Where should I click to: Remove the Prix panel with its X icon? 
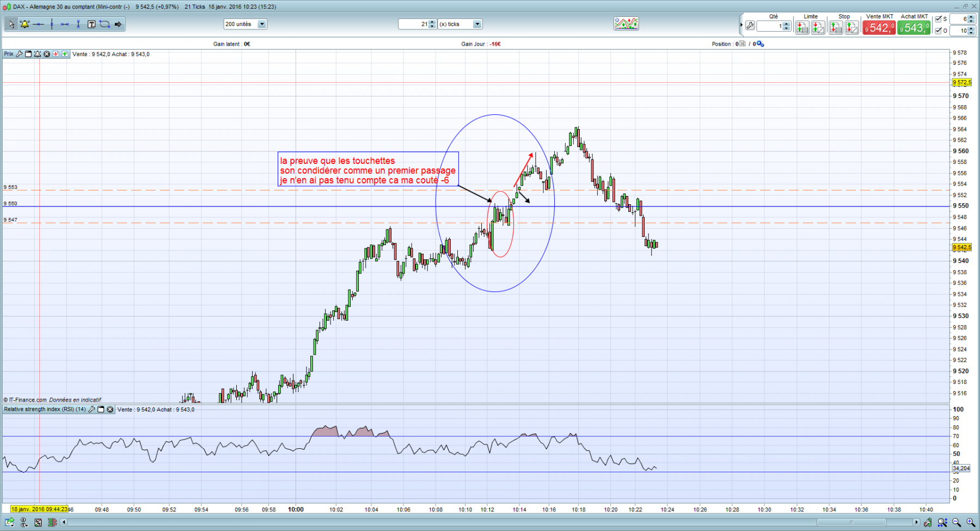coord(47,54)
